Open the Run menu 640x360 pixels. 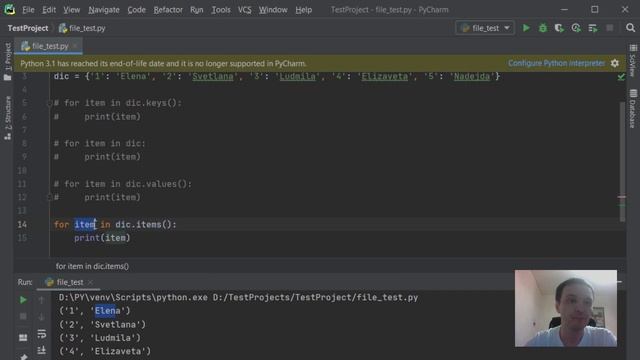(x=196, y=10)
